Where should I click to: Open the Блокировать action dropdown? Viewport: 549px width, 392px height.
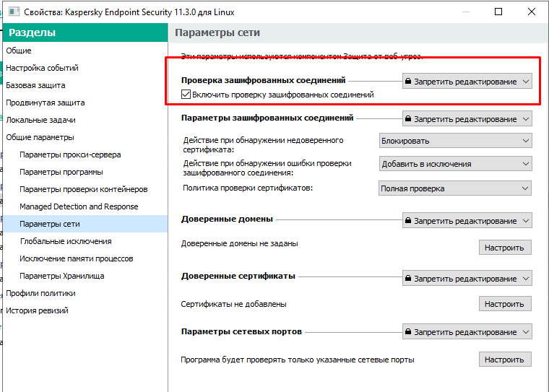[456, 141]
